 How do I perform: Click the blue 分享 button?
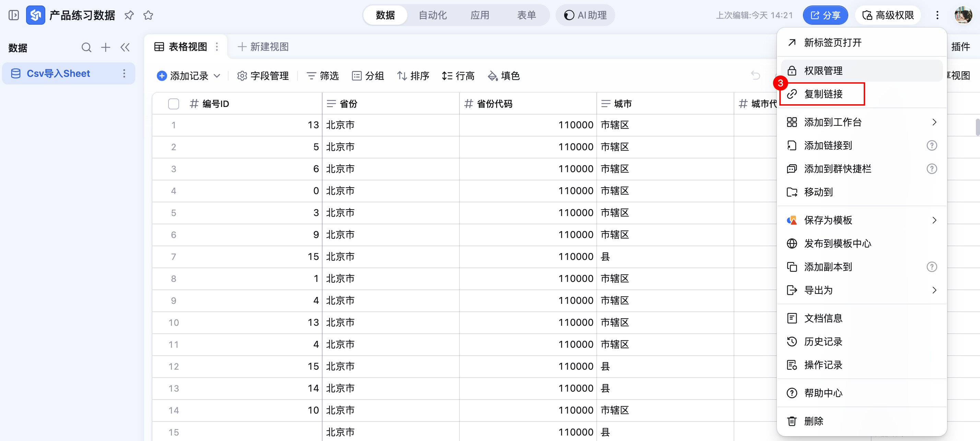(825, 15)
